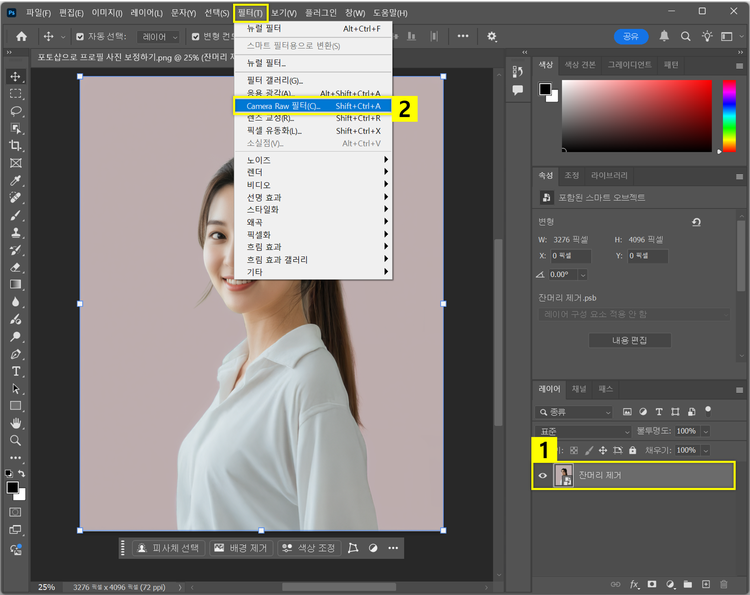The image size is (750, 595).
Task: Select the Rectangular Marquee tool
Action: [x=15, y=94]
